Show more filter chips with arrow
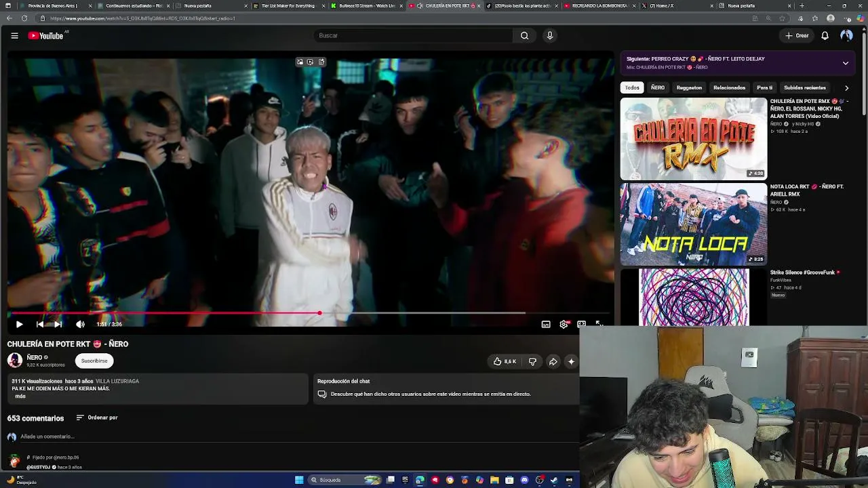 (846, 87)
